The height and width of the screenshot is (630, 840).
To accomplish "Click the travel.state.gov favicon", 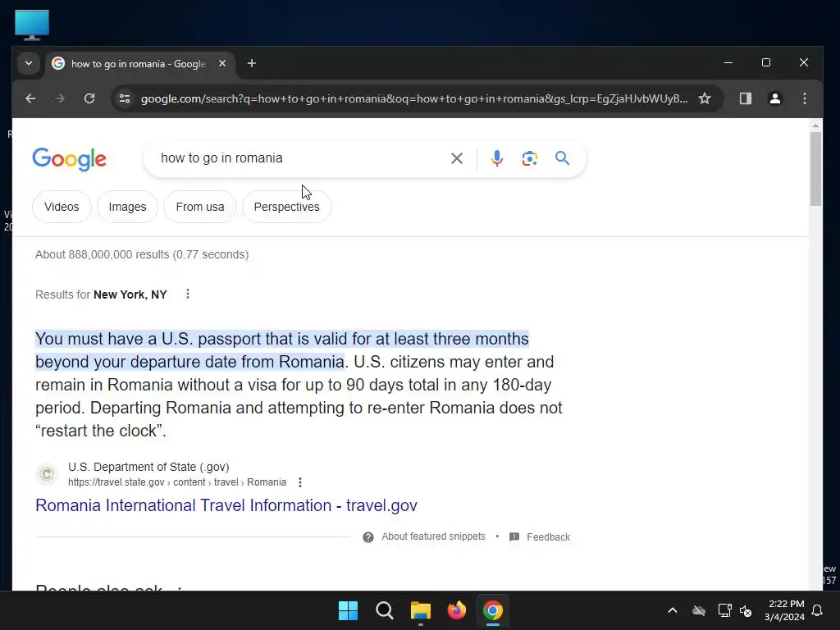I will tap(47, 474).
